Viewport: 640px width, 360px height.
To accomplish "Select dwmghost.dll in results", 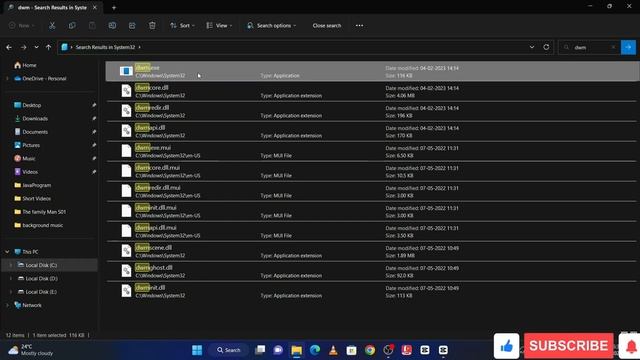I will coord(372,271).
